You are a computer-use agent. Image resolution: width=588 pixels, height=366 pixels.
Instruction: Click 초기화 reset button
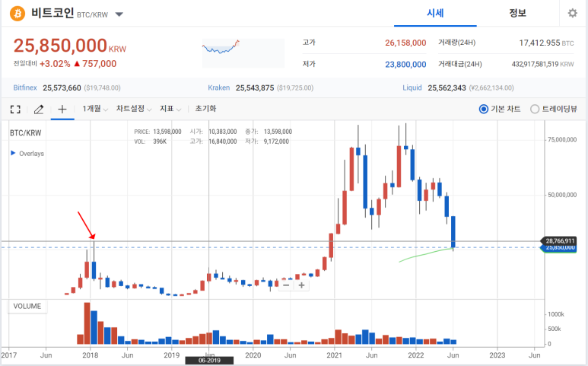205,109
